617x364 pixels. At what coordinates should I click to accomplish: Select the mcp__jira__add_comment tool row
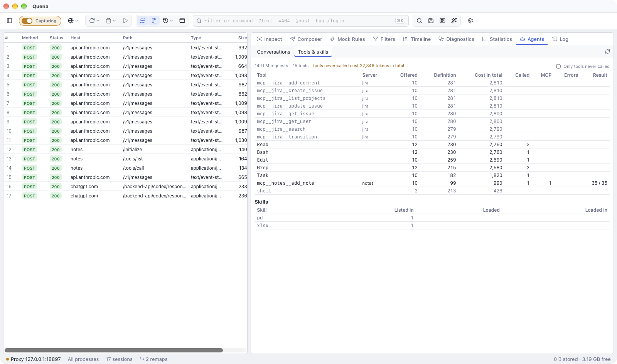[432, 83]
